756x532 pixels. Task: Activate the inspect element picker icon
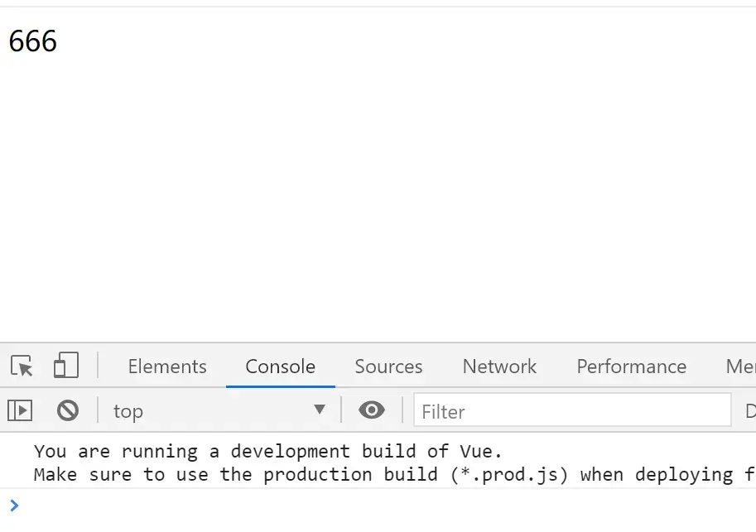click(22, 366)
